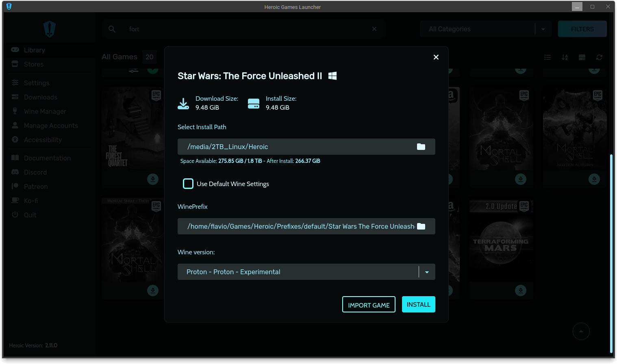Enable Use Default Wine Settings
Viewport: 617px width, 364px height.
188,184
